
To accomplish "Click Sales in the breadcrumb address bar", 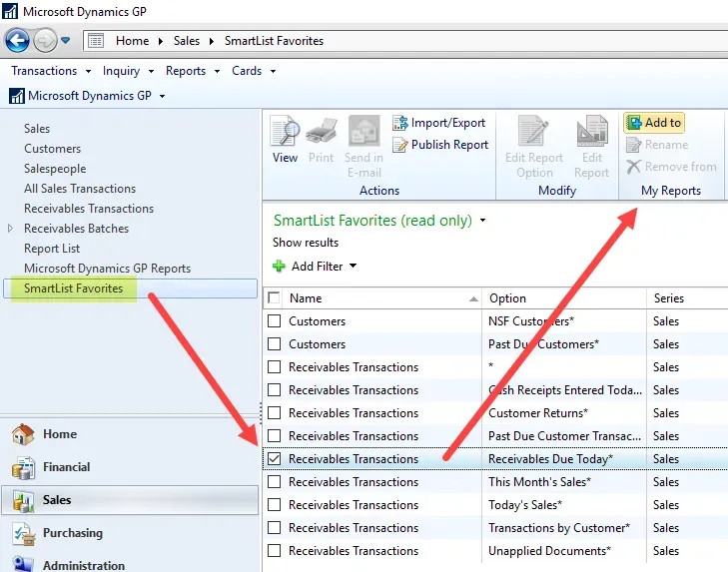I will click(x=186, y=41).
